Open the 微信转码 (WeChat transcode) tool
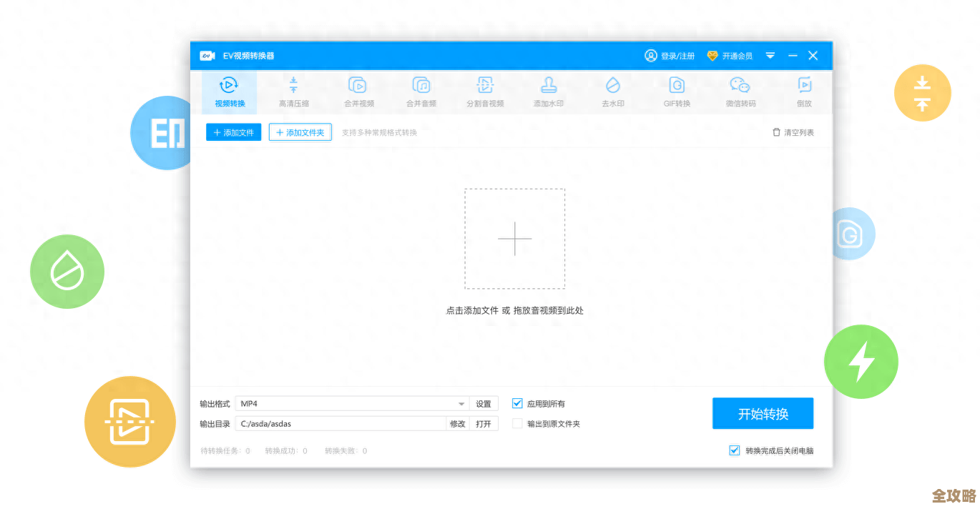This screenshot has height=509, width=980. click(740, 91)
